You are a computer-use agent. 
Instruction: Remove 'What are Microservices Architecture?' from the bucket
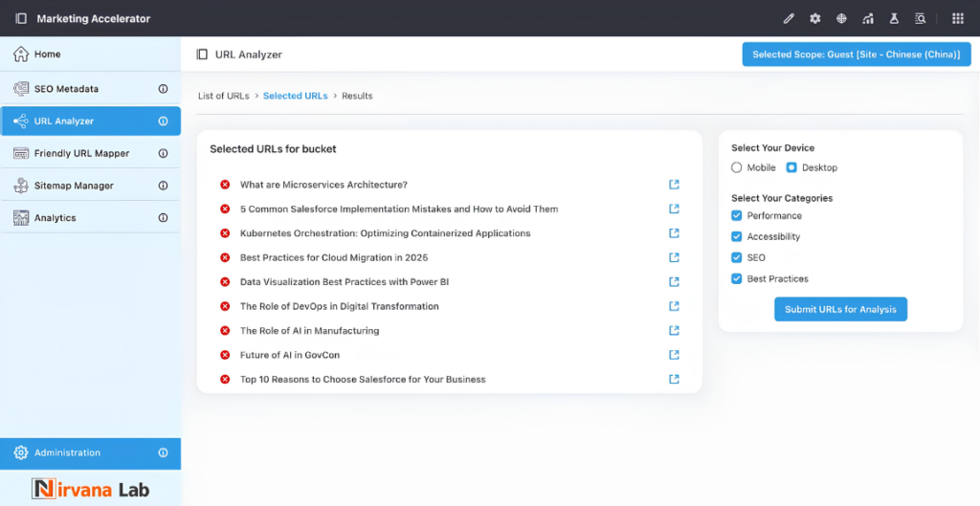click(x=225, y=185)
